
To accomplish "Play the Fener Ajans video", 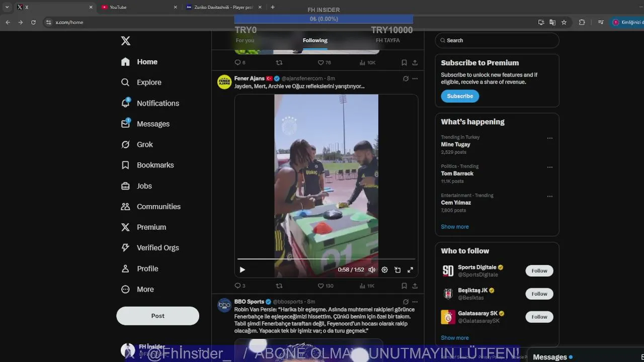I will [x=242, y=269].
